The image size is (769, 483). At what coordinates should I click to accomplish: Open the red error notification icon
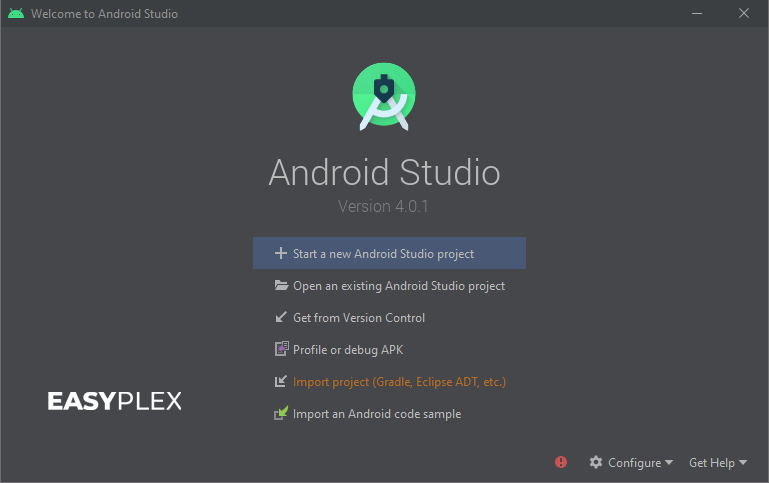point(561,462)
